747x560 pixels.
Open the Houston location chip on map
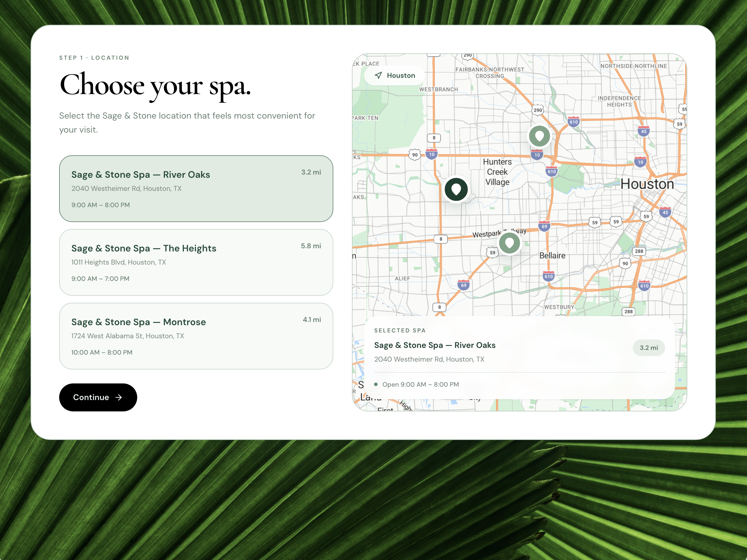[394, 75]
